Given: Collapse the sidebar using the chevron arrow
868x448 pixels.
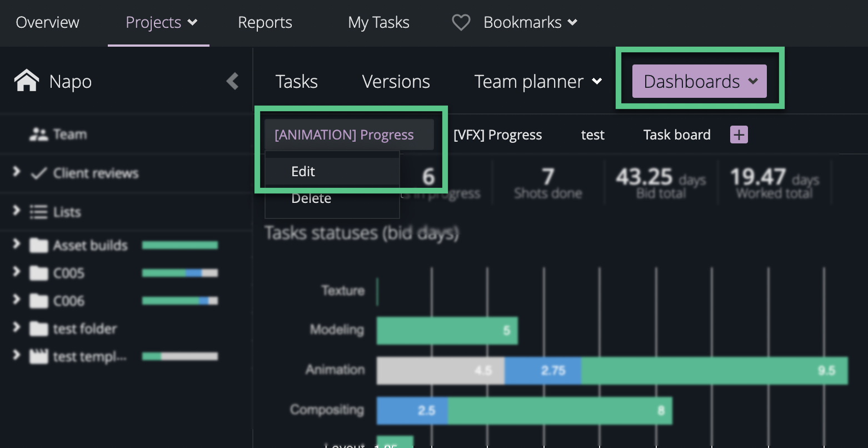Looking at the screenshot, I should 232,81.
